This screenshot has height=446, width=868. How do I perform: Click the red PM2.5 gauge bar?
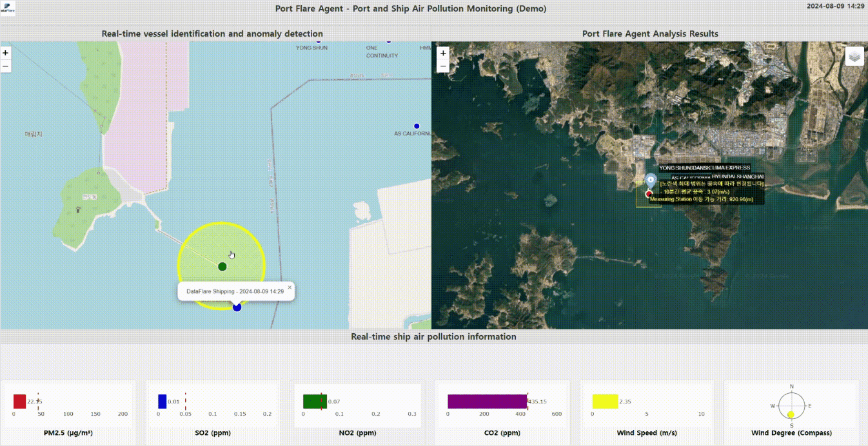point(19,401)
